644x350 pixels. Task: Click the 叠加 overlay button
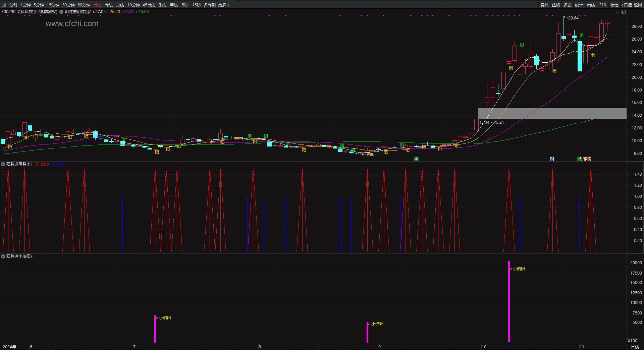pos(556,5)
